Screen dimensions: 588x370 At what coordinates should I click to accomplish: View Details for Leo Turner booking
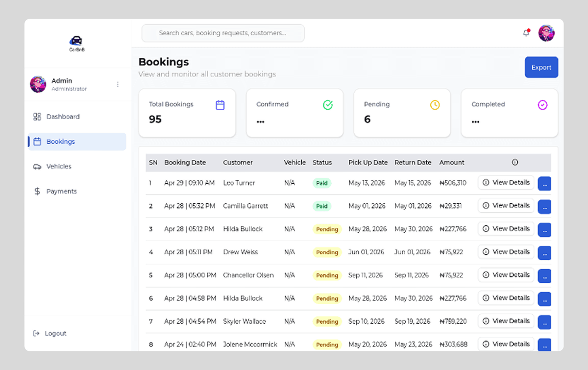(506, 182)
